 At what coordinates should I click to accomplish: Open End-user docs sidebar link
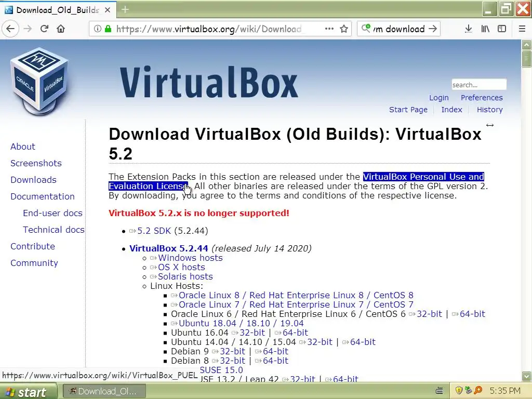tap(52, 213)
